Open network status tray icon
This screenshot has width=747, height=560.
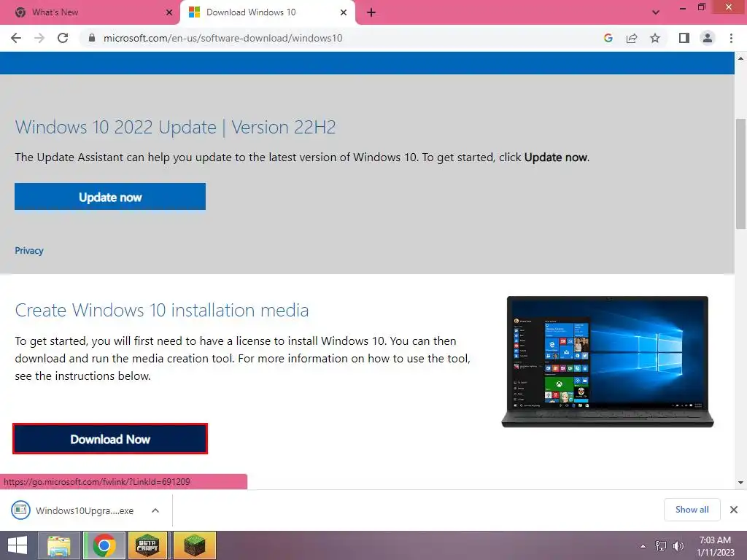tap(661, 546)
